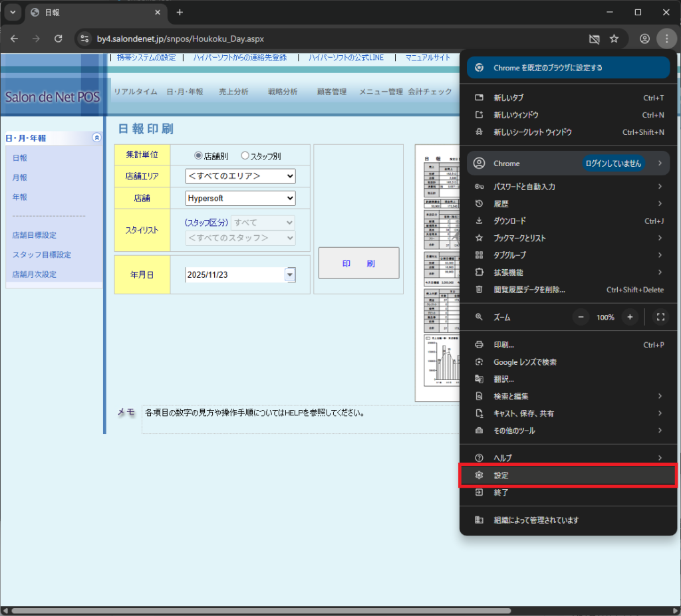Open the 年月日 date picker arrow
This screenshot has width=681, height=616.
pos(289,274)
